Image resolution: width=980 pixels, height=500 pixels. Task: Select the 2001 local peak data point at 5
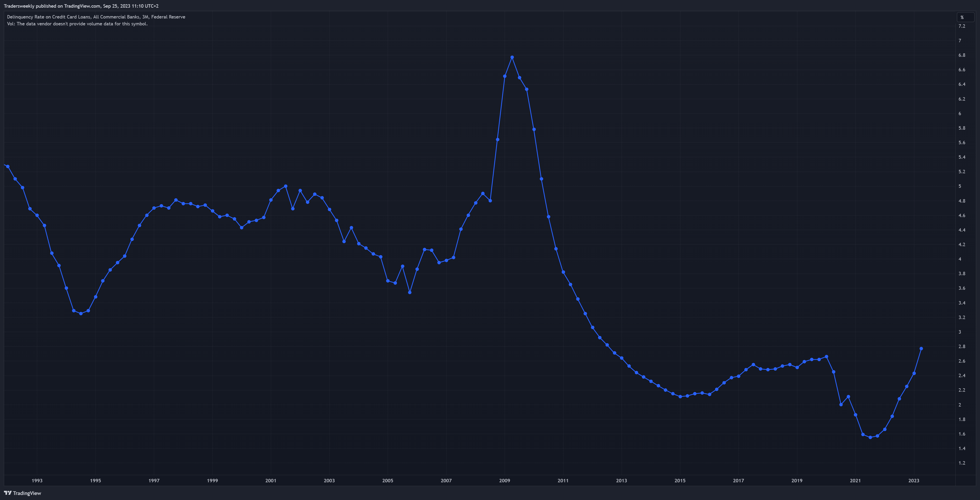click(286, 186)
